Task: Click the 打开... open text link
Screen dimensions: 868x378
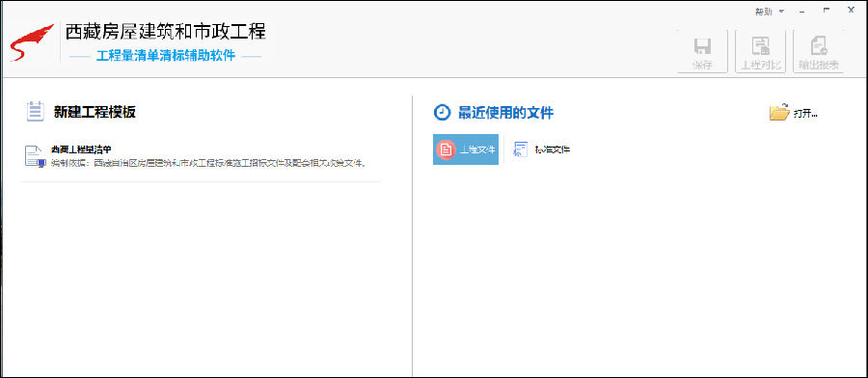Action: coord(805,114)
